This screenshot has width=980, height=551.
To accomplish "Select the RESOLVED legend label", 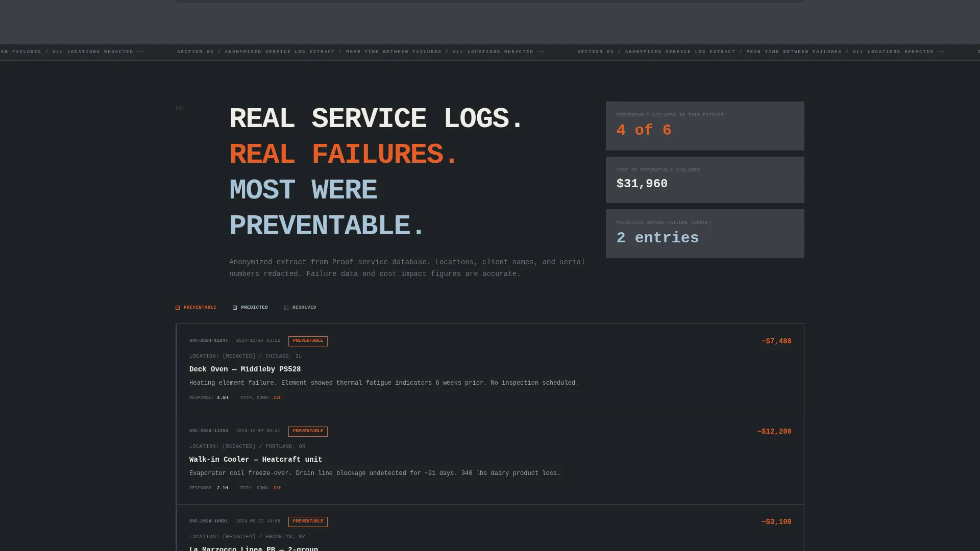I will pyautogui.click(x=304, y=308).
